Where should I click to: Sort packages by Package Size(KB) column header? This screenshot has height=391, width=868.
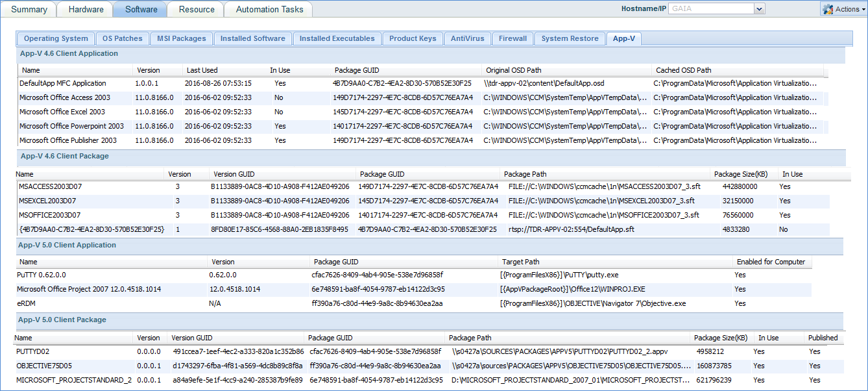[740, 174]
